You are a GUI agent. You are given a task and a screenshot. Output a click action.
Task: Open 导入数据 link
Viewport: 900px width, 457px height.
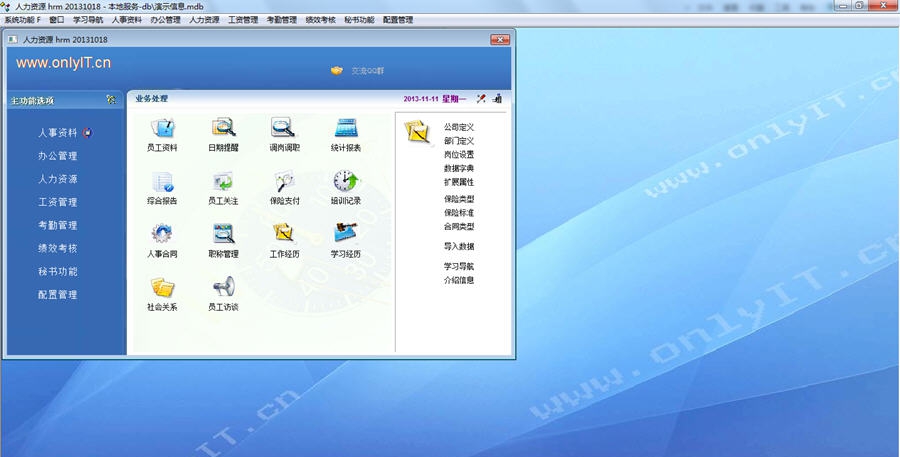(459, 246)
